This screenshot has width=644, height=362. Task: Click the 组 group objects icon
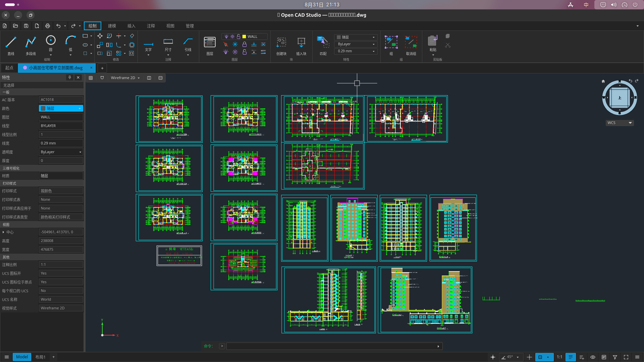(391, 45)
